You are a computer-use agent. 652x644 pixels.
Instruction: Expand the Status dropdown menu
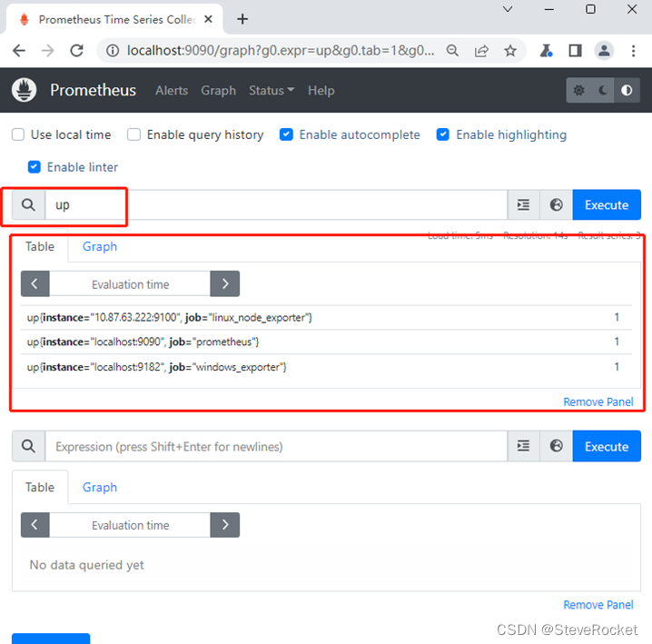[x=272, y=90]
